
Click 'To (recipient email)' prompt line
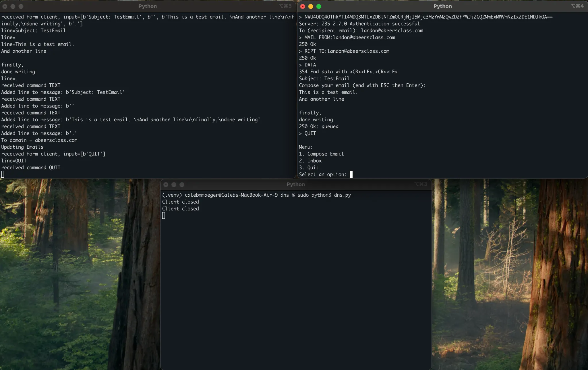361,30
